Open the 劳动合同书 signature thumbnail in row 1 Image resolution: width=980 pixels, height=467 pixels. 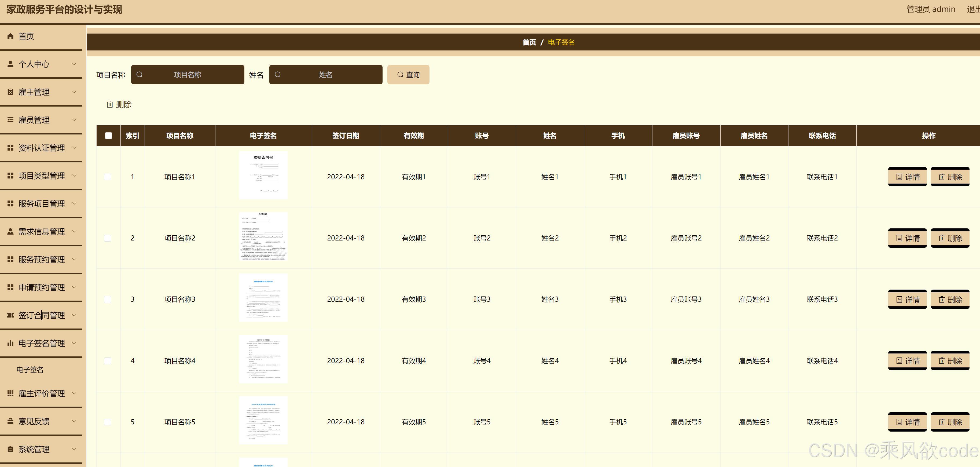263,176
